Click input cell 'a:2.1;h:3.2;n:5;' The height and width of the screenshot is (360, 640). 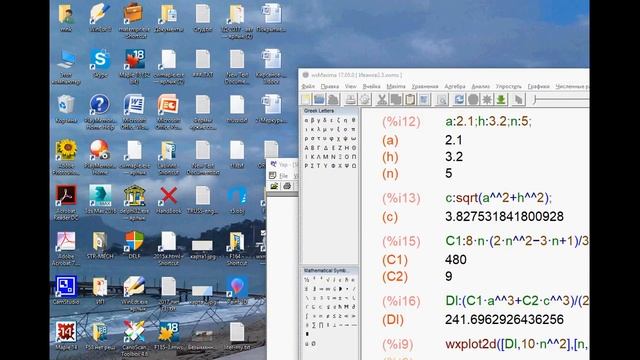[488, 121]
